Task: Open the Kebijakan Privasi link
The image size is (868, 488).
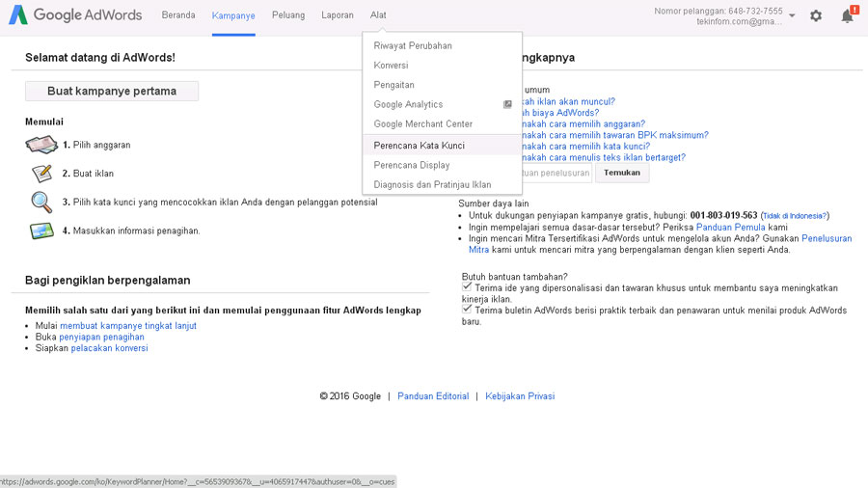Action: tap(520, 396)
